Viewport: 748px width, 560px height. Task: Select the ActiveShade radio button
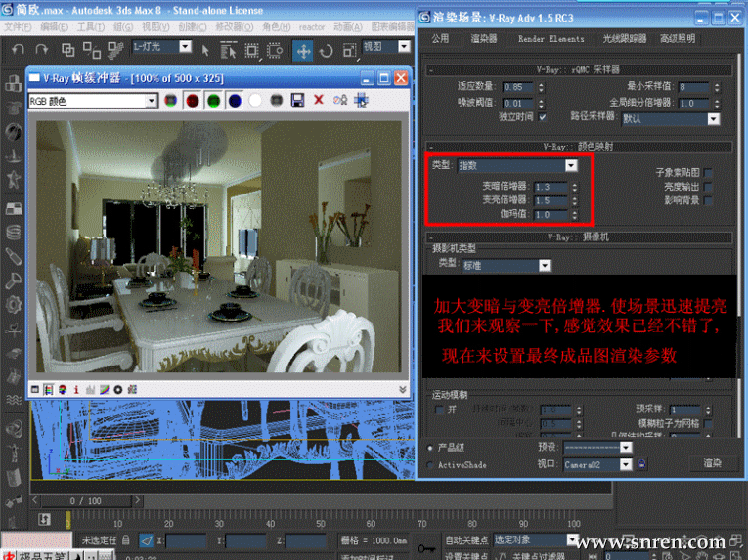430,465
